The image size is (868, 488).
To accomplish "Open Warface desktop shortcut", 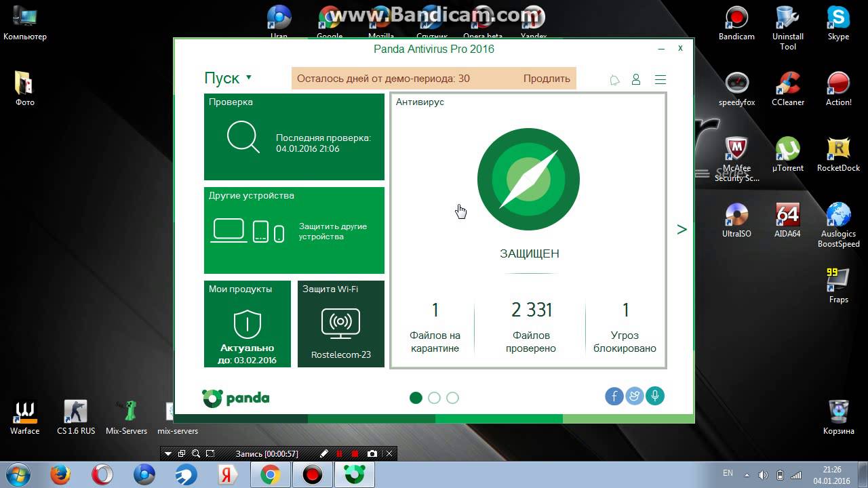I will (x=25, y=418).
